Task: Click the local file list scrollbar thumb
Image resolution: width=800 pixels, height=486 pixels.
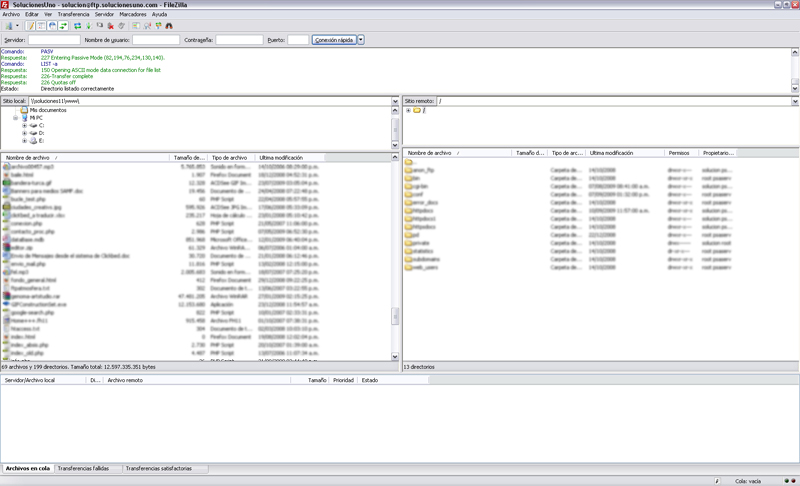Action: [x=395, y=317]
